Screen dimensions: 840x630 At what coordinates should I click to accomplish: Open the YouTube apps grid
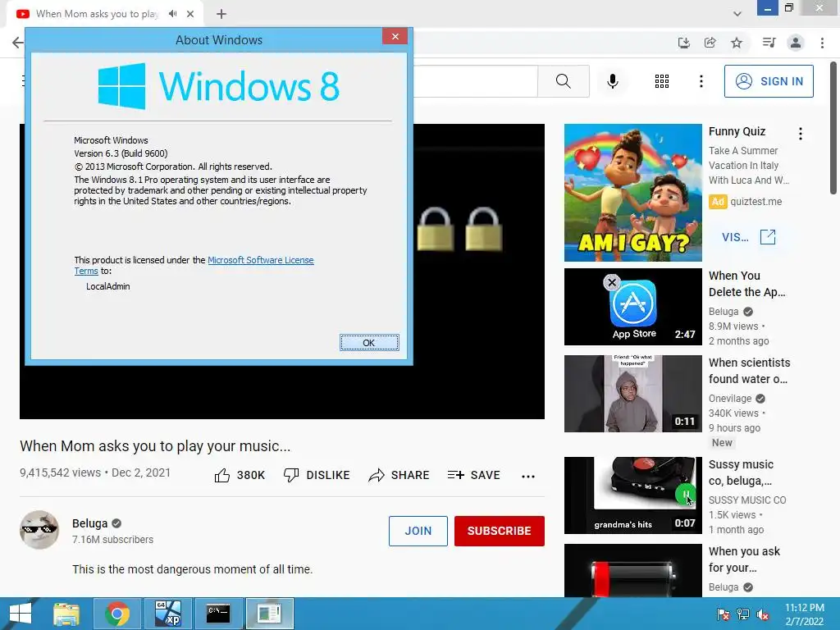point(662,81)
